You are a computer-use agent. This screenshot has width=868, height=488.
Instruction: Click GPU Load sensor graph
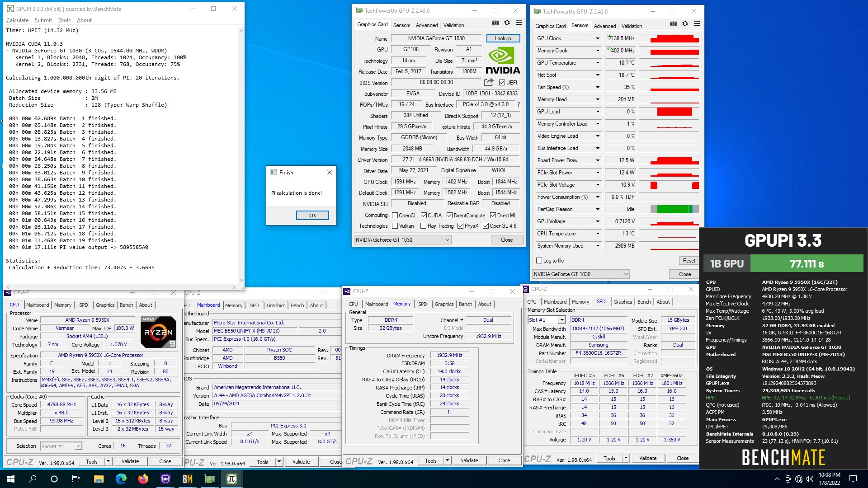(x=669, y=112)
